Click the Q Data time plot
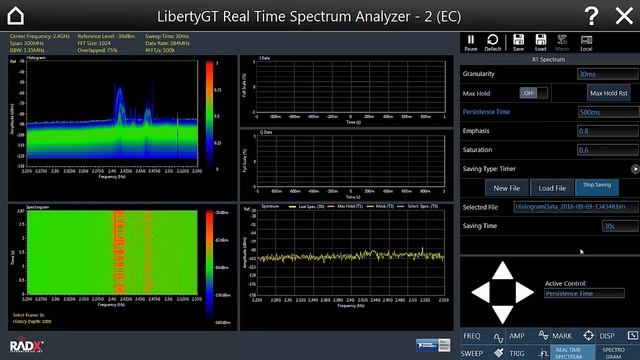This screenshot has height=360, width=640. click(x=351, y=162)
